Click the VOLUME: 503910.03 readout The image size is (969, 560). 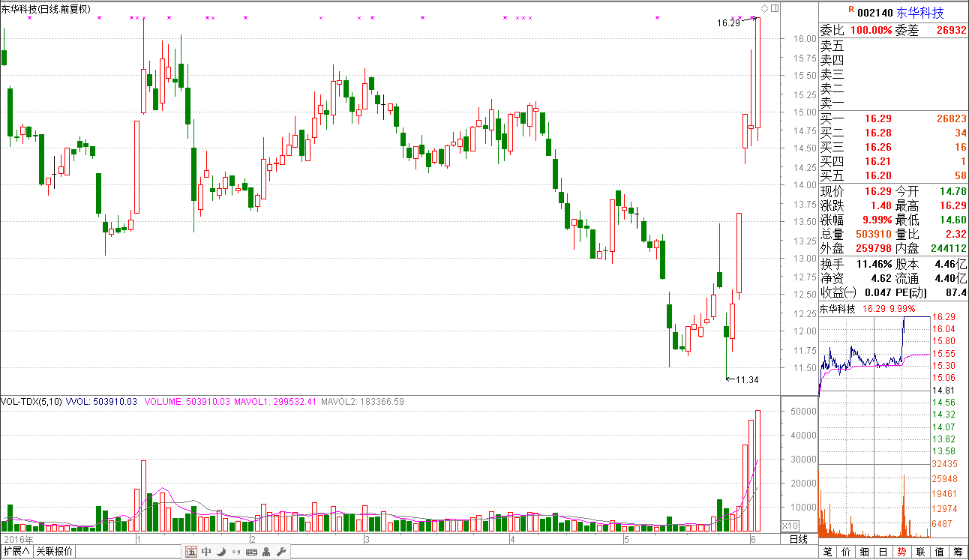pos(186,402)
